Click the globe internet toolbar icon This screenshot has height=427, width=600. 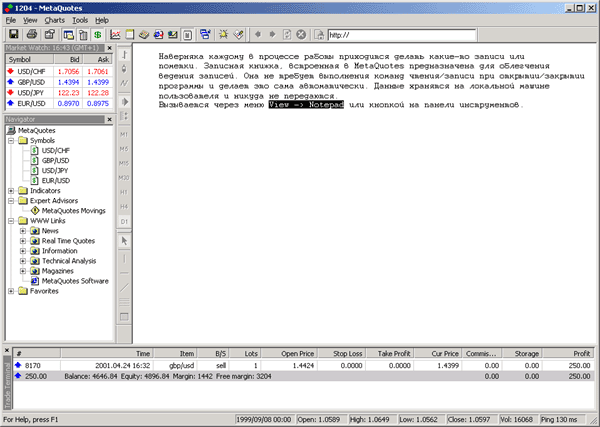click(158, 35)
